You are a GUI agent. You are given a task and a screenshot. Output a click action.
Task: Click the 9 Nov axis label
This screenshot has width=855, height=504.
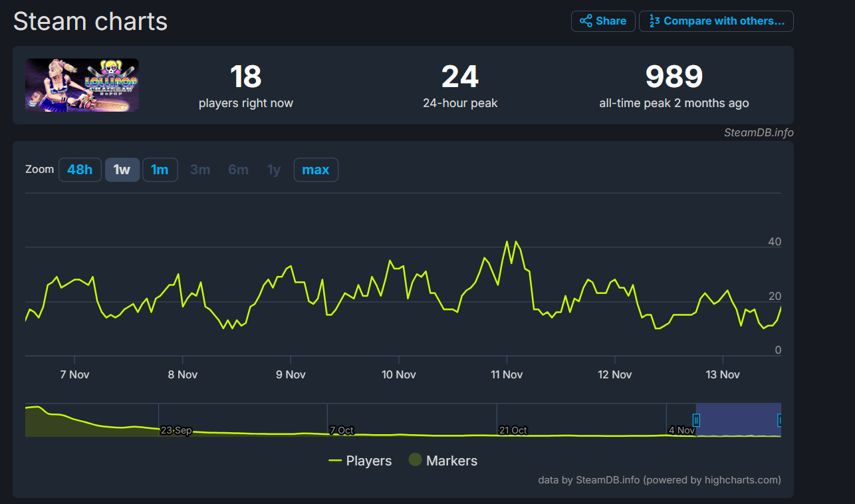[291, 374]
